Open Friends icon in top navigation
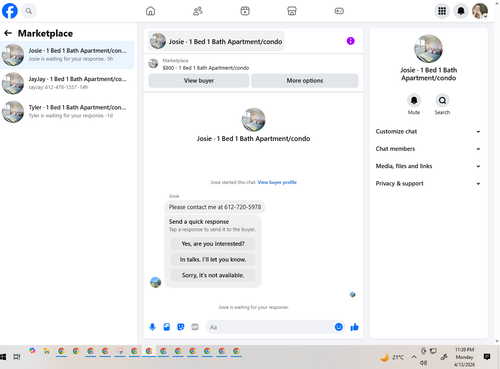500x369 pixels. point(198,11)
